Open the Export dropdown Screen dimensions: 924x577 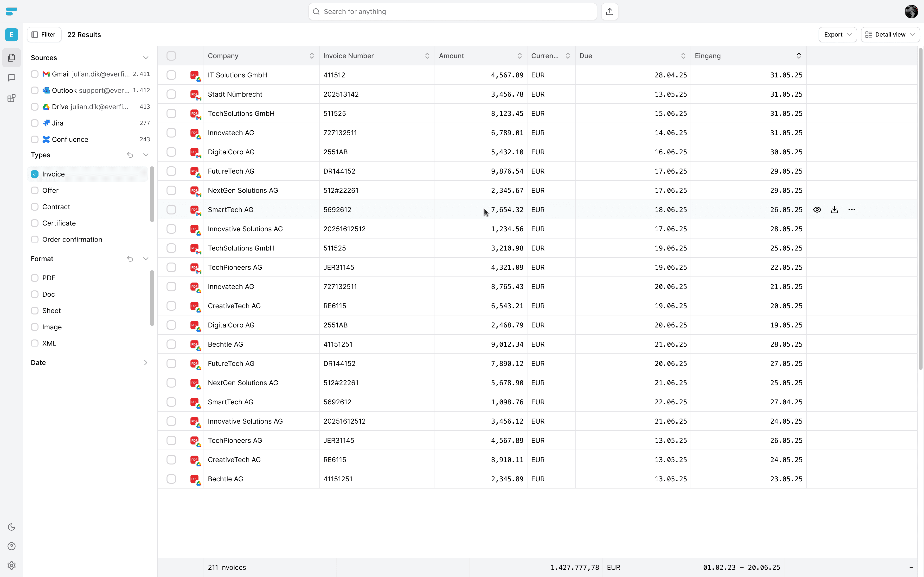pos(837,34)
